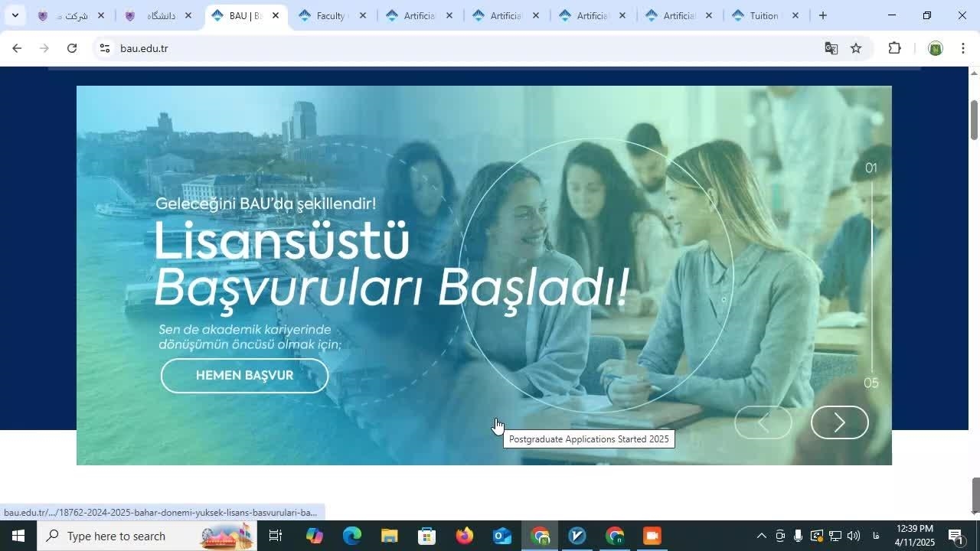980x551 pixels.
Task: Open File Explorer from the taskbar
Action: click(x=390, y=536)
